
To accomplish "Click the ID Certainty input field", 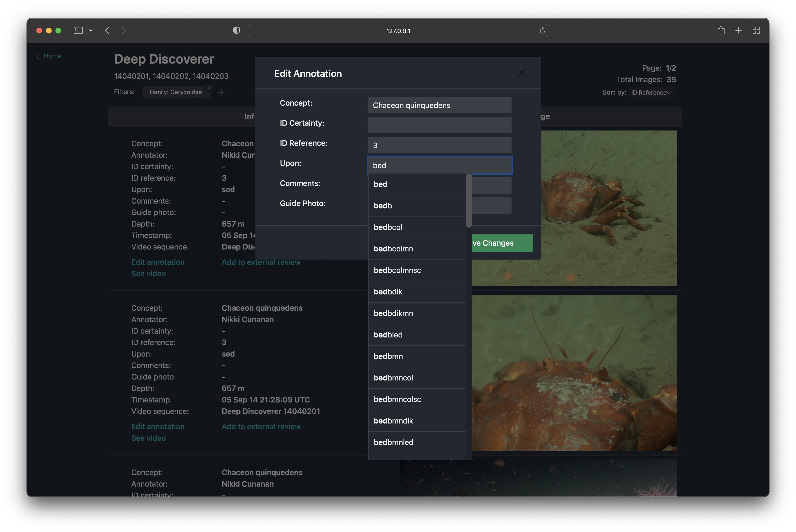I will (439, 125).
